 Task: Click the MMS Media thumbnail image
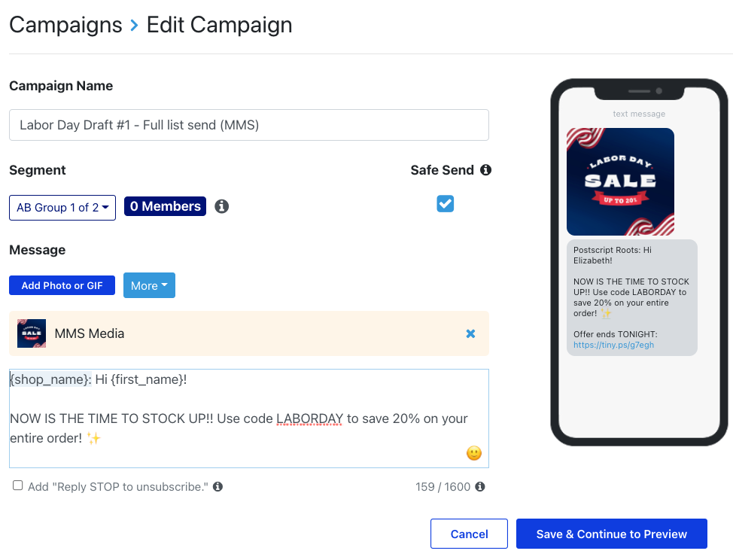[x=32, y=333]
